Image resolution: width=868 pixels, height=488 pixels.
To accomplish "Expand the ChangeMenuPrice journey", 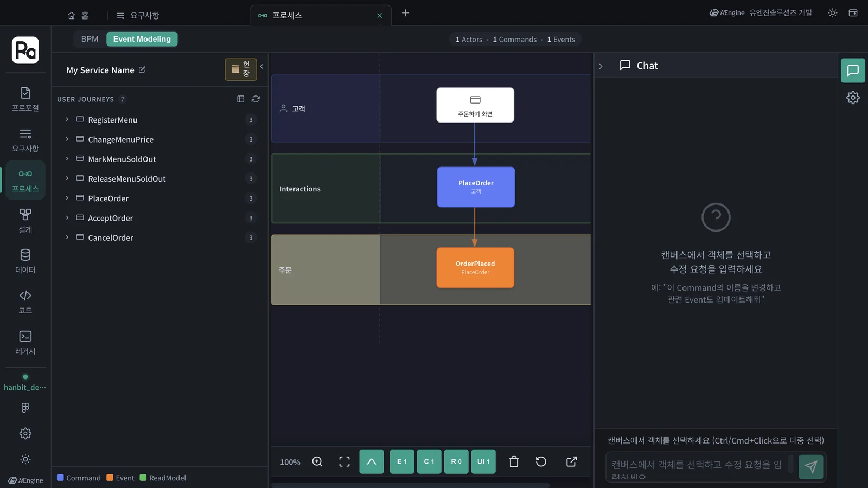I will tap(67, 139).
